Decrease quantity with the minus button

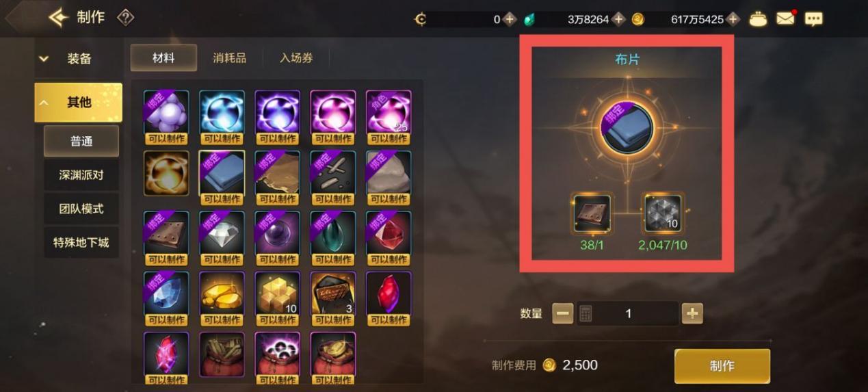563,313
